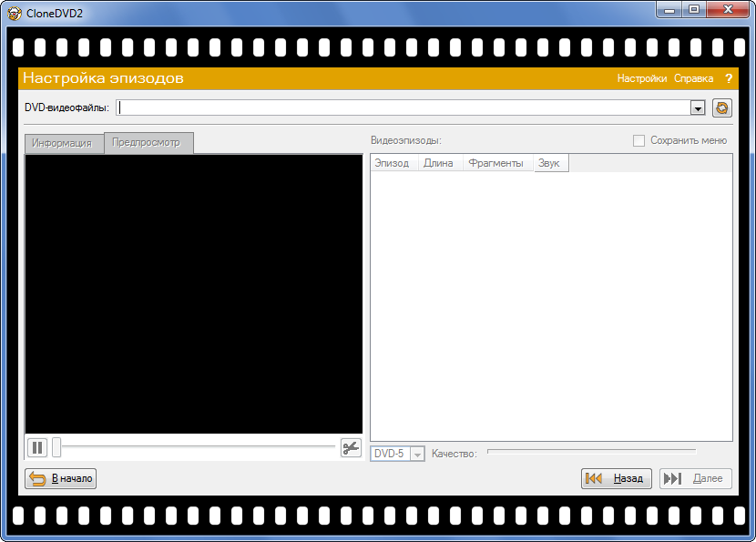Viewport: 756px width, 542px height.
Task: Expand the DVD-видеофайлы path dropdown
Action: pos(698,108)
